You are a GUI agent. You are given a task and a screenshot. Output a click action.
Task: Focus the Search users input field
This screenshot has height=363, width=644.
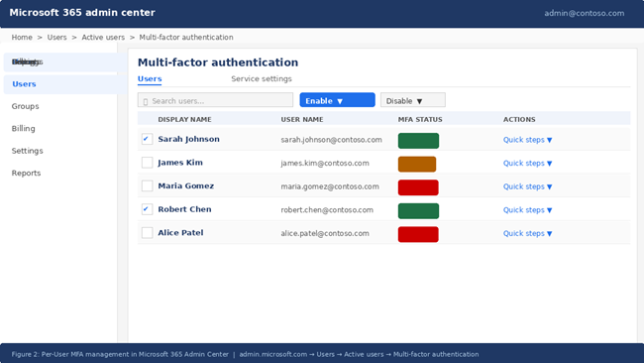[x=215, y=100]
